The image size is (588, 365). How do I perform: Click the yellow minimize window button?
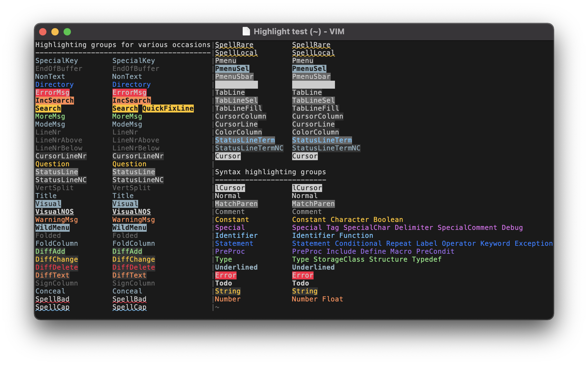point(55,32)
